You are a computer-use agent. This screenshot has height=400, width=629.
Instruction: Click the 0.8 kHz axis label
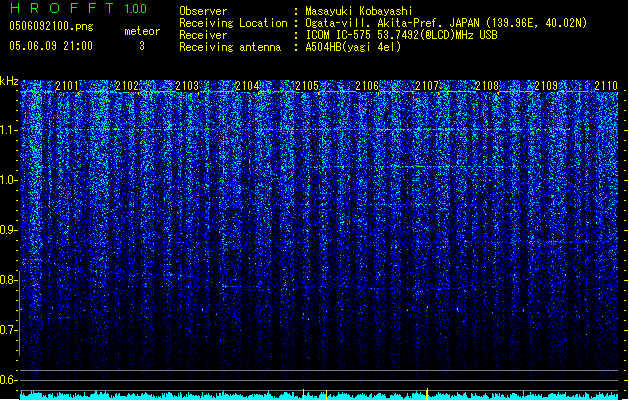[8, 280]
